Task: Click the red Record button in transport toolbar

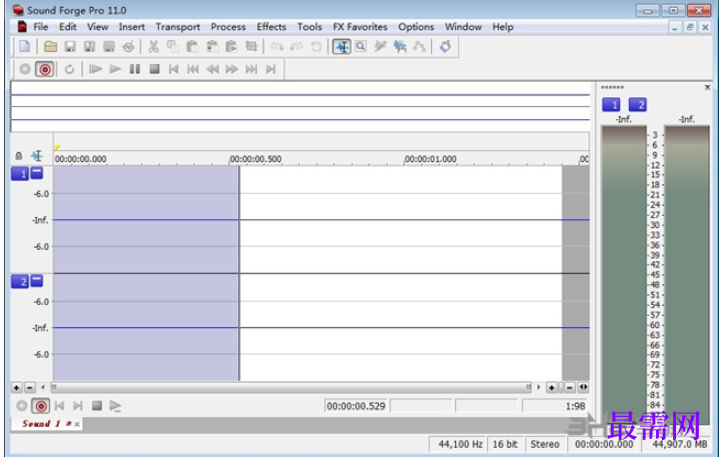Action: [x=44, y=69]
